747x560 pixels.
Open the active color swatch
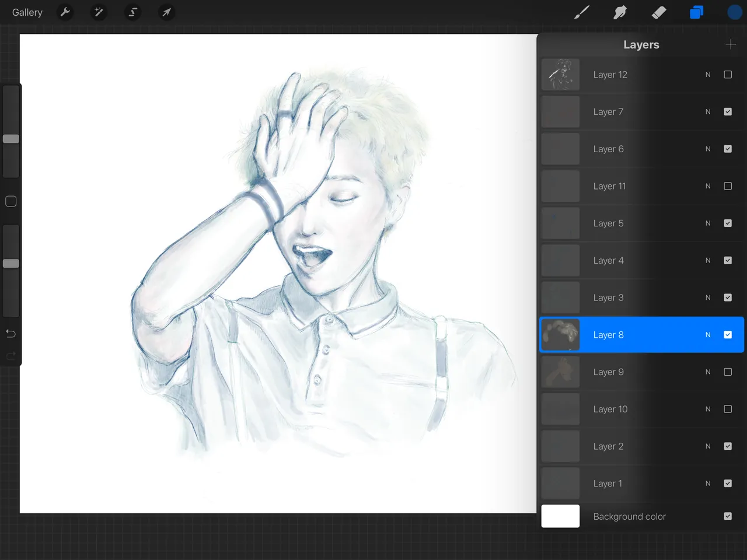coord(734,12)
